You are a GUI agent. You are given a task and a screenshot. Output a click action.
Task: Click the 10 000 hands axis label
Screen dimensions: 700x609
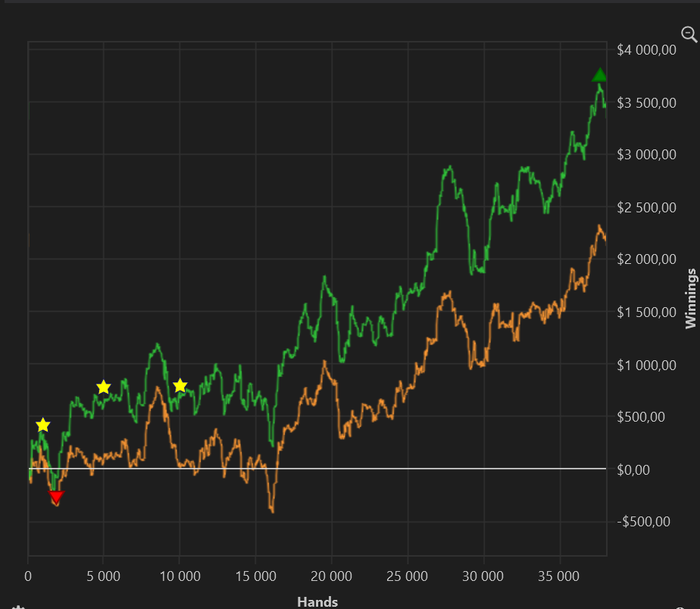(179, 576)
